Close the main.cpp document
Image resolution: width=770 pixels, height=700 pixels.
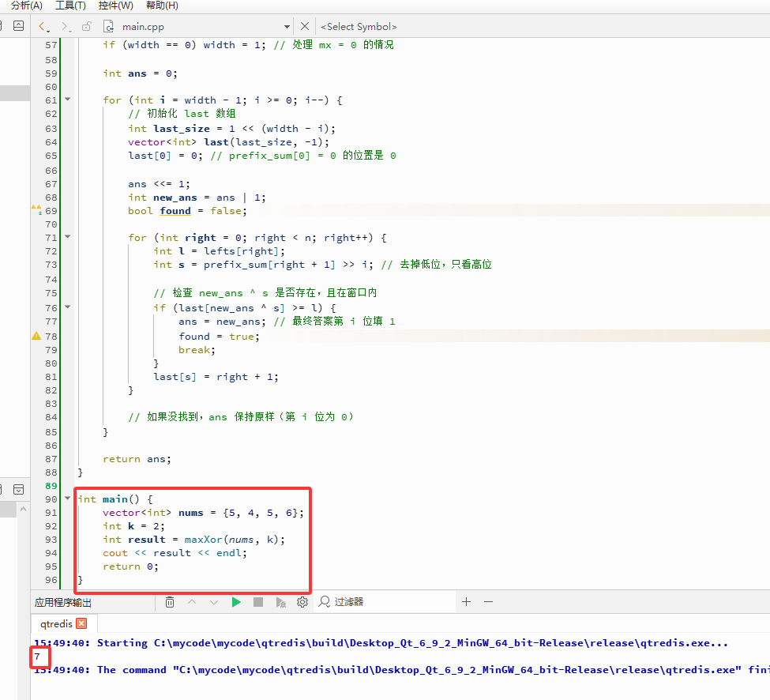click(305, 26)
